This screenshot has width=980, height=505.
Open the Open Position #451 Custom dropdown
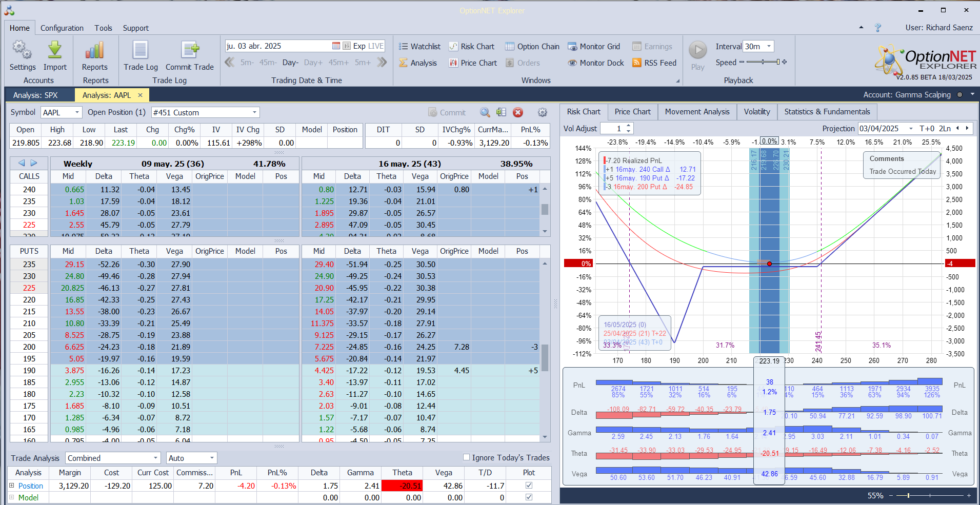(x=254, y=112)
